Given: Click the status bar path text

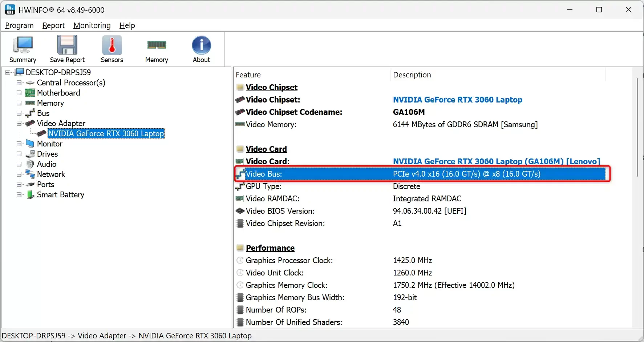Looking at the screenshot, I should coord(127,336).
